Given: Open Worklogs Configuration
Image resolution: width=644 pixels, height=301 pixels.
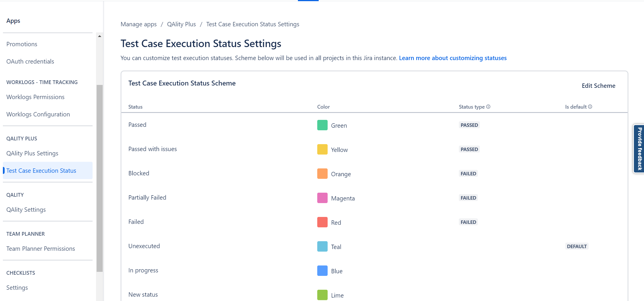Looking at the screenshot, I should 38,114.
